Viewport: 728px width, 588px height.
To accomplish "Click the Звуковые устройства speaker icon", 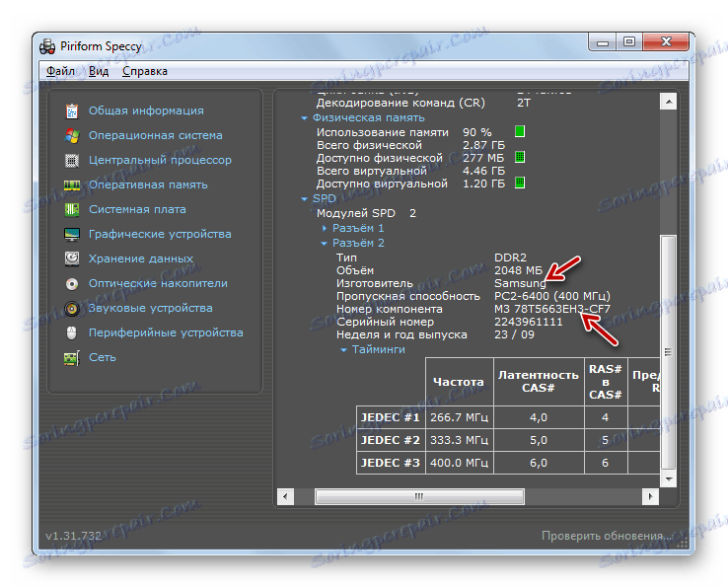I will tap(72, 309).
